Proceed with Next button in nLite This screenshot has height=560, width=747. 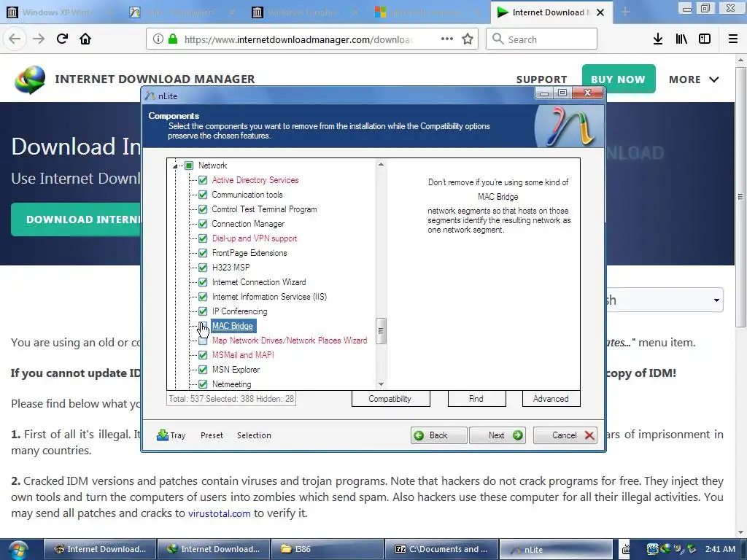click(x=497, y=435)
